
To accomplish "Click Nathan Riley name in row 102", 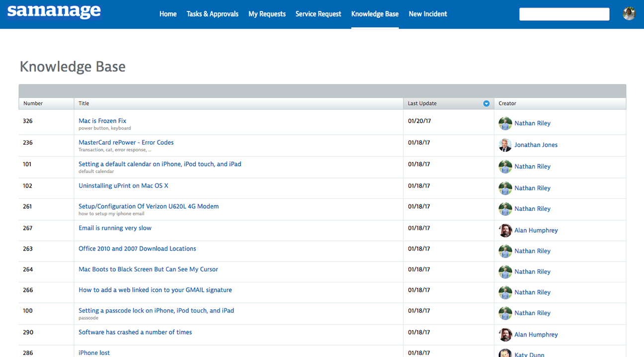I will tap(533, 188).
